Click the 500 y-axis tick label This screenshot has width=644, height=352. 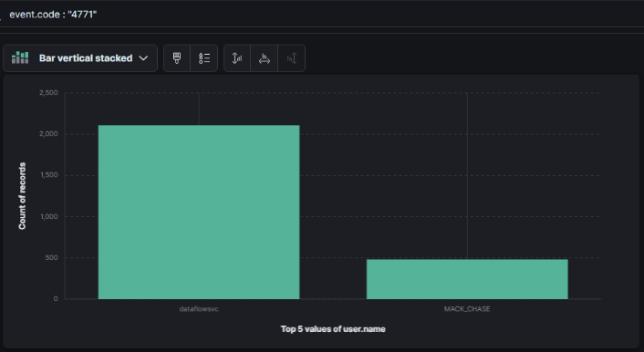[x=51, y=257]
